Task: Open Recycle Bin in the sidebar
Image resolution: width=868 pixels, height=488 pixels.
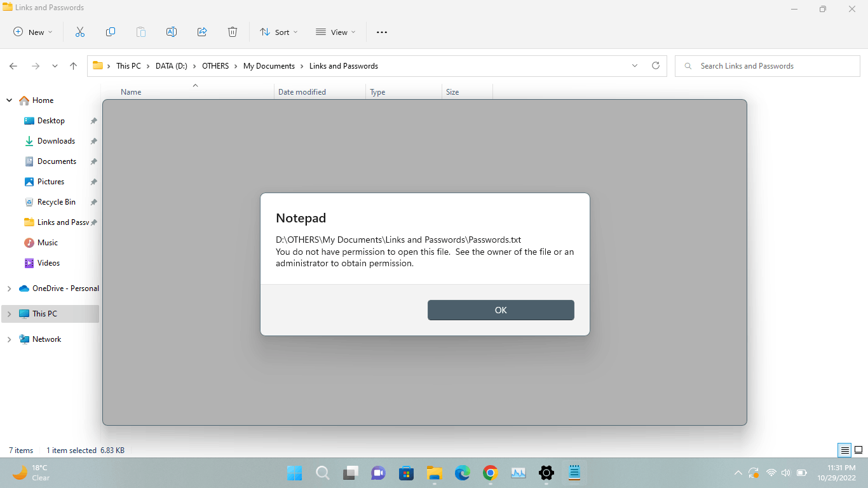Action: click(56, 202)
